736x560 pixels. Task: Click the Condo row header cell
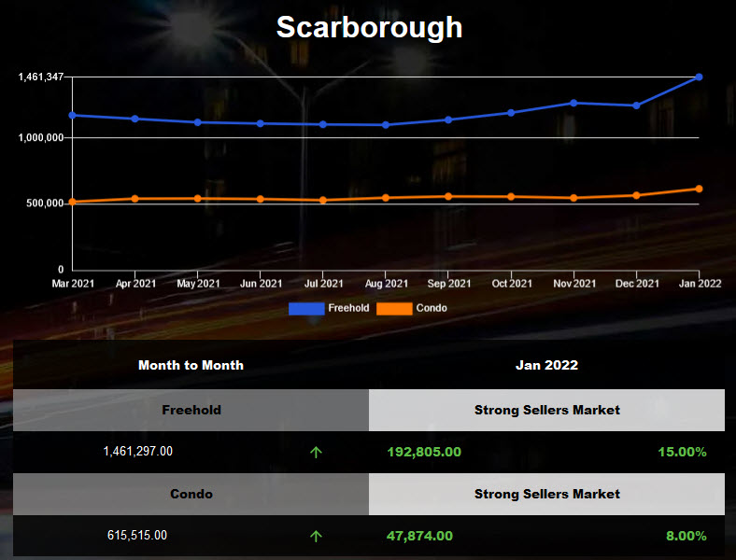[191, 494]
